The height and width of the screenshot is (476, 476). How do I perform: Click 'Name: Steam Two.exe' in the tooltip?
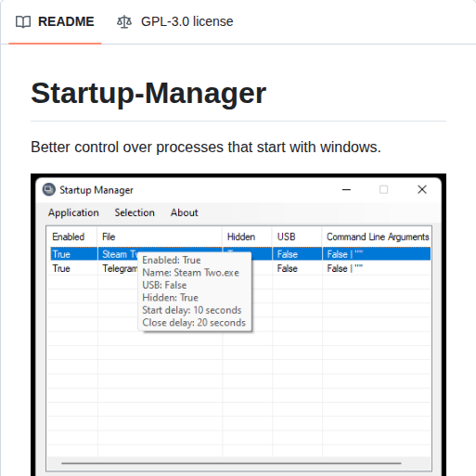[190, 273]
